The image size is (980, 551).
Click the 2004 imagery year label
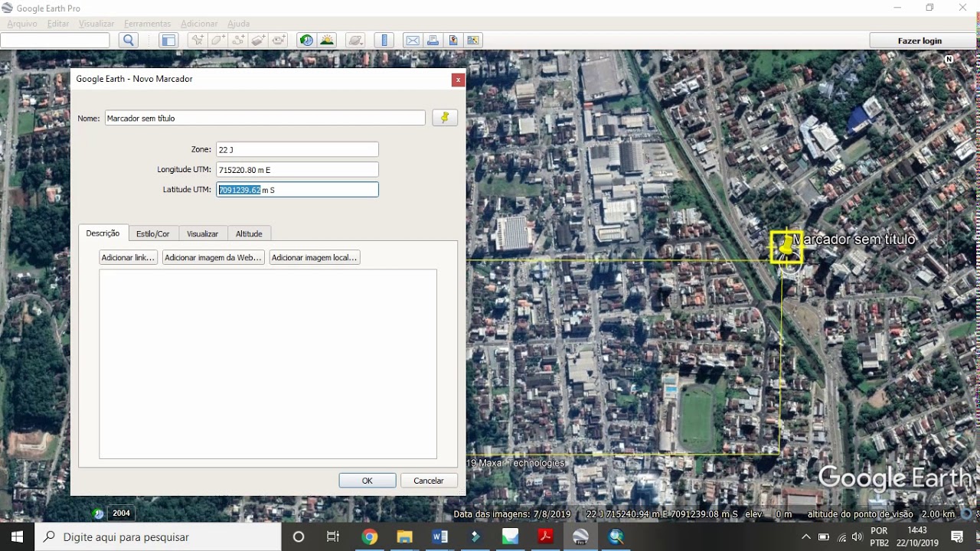click(x=121, y=514)
